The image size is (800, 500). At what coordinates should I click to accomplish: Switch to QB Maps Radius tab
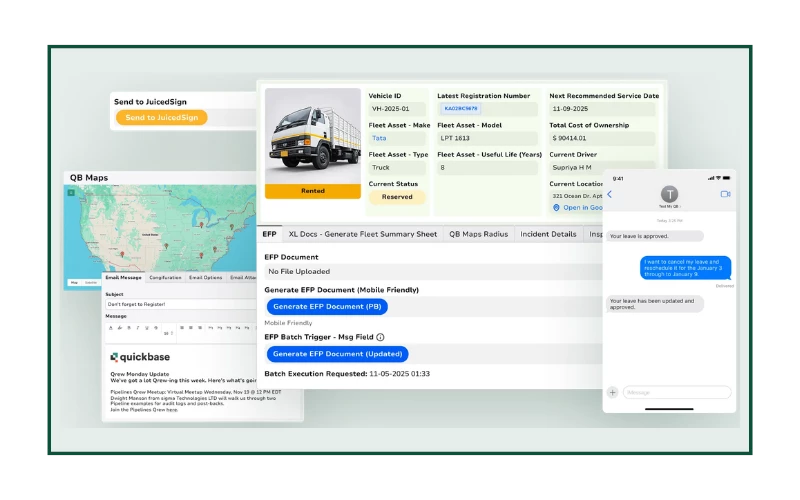[x=479, y=234]
